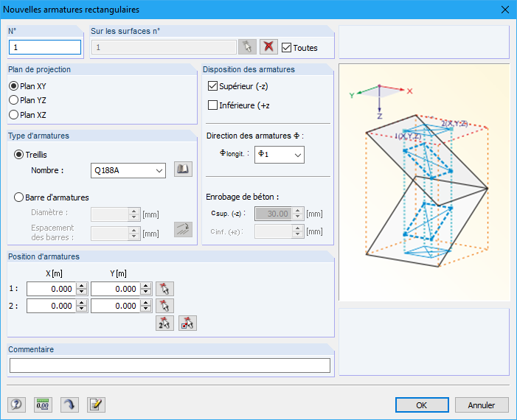Click the pick-surfaces cursor icon
Screen dimensions: 517x420
click(x=247, y=47)
